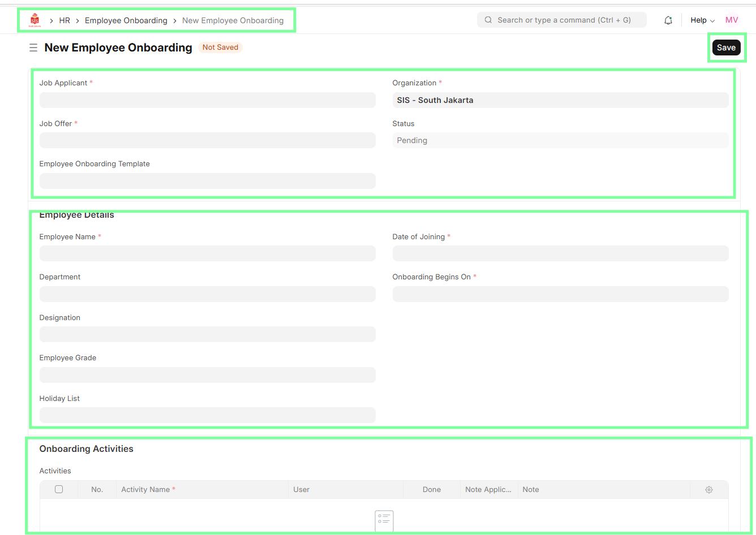Save the new employee onboarding
Viewport: 756px width, 535px height.
pyautogui.click(x=725, y=48)
